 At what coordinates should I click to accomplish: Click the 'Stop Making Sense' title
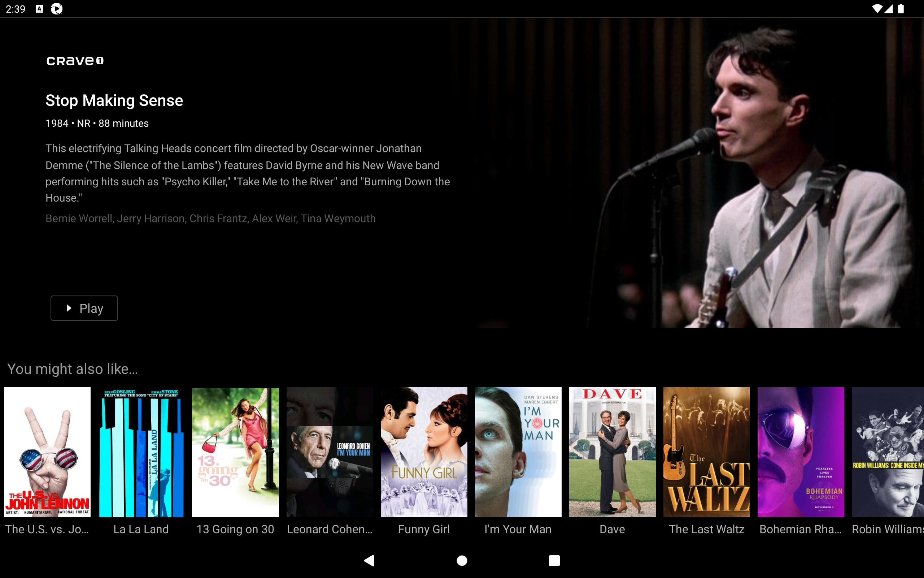click(114, 100)
